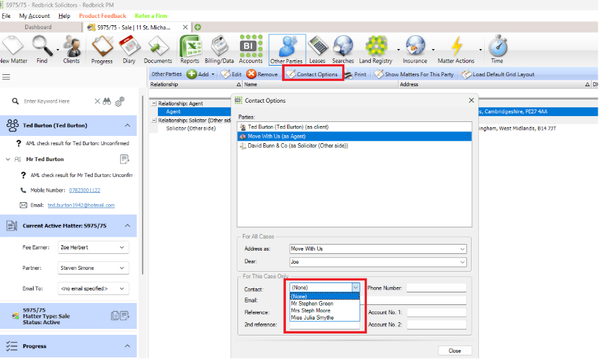Open the Land Registry toolbar icon
Viewport: 599px width, 364px height.
tap(375, 48)
